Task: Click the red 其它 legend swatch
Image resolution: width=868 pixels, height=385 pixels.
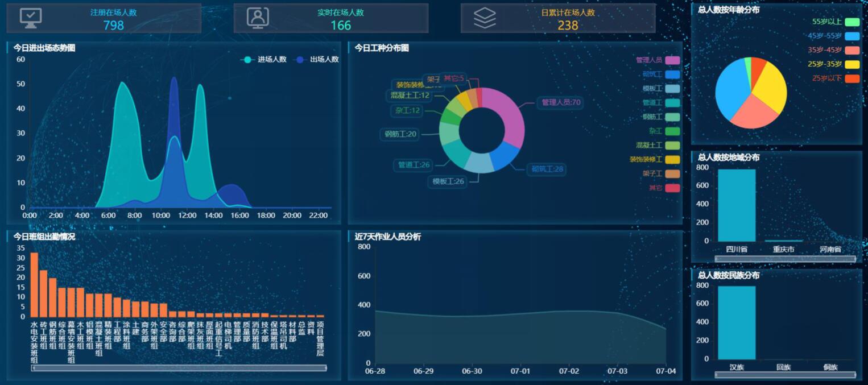Action: click(x=672, y=188)
